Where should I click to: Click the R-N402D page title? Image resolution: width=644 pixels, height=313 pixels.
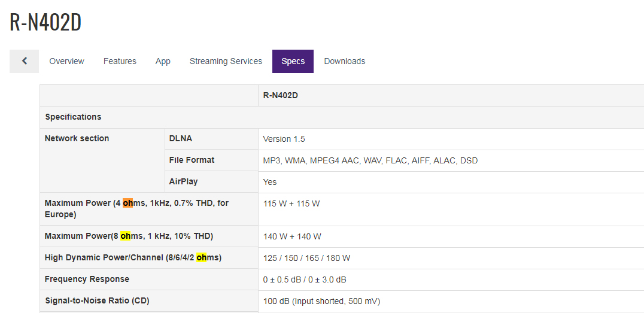[45, 22]
